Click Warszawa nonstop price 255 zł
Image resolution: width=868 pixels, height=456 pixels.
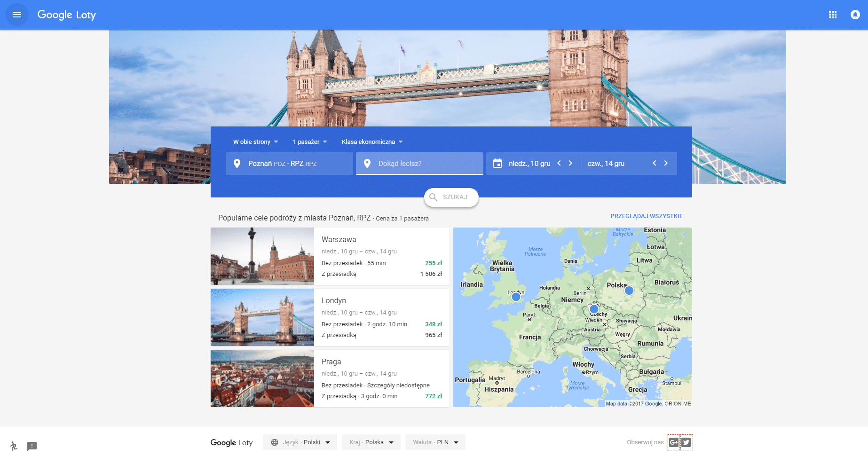(434, 263)
